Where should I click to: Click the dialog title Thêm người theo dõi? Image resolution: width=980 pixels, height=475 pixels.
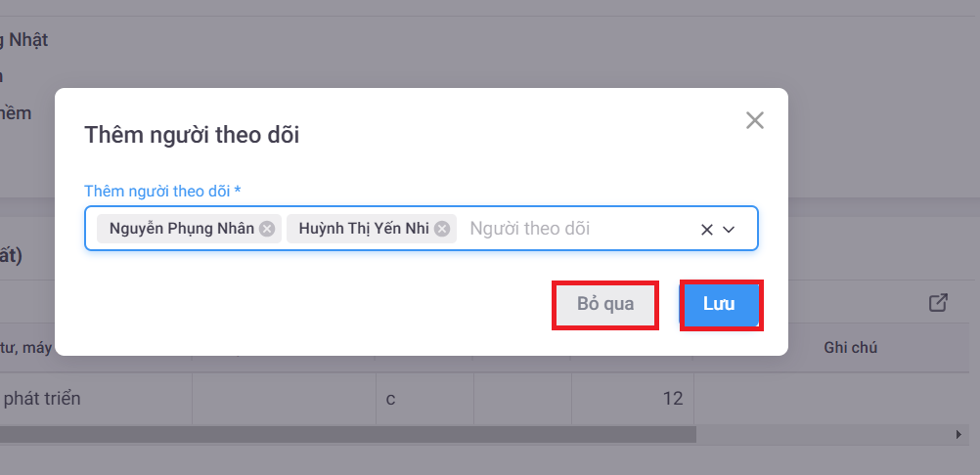pos(192,135)
